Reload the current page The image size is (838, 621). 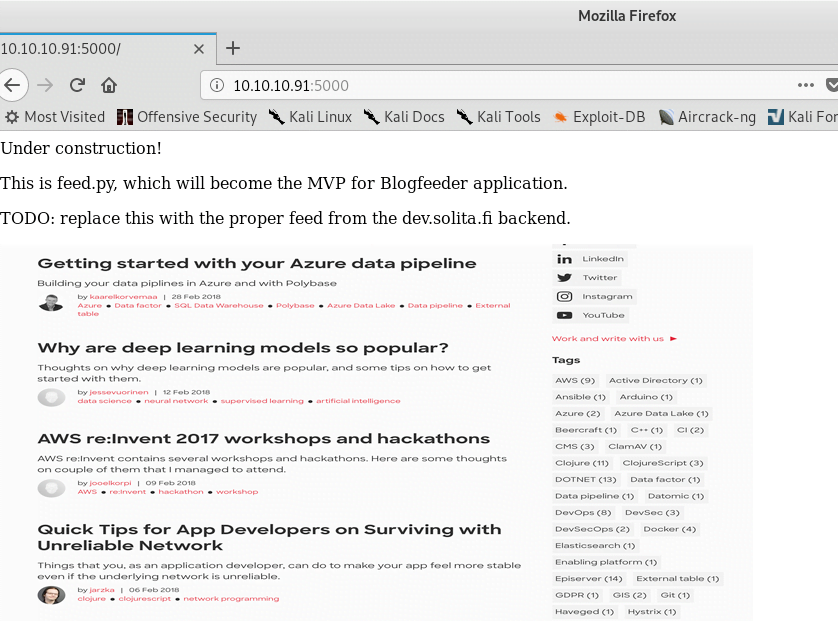click(77, 85)
